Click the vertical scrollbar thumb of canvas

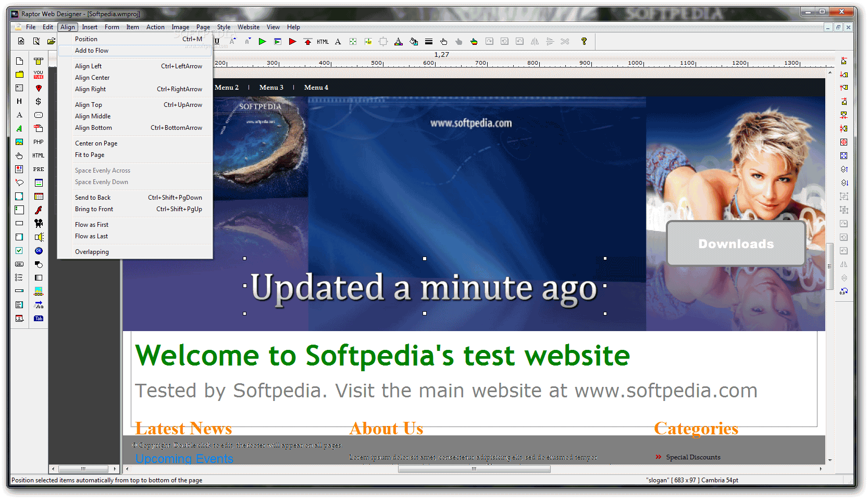829,266
